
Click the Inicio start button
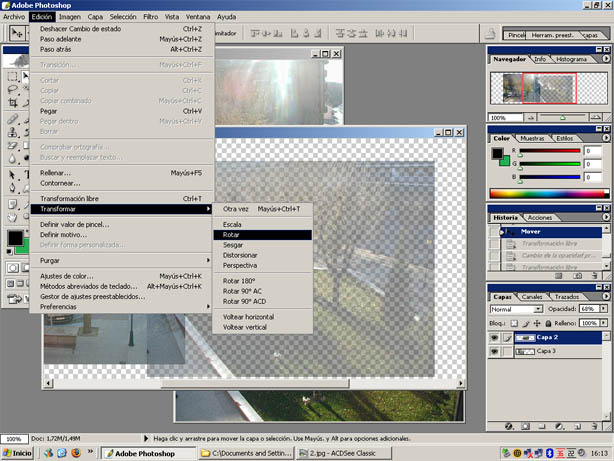tap(17, 454)
